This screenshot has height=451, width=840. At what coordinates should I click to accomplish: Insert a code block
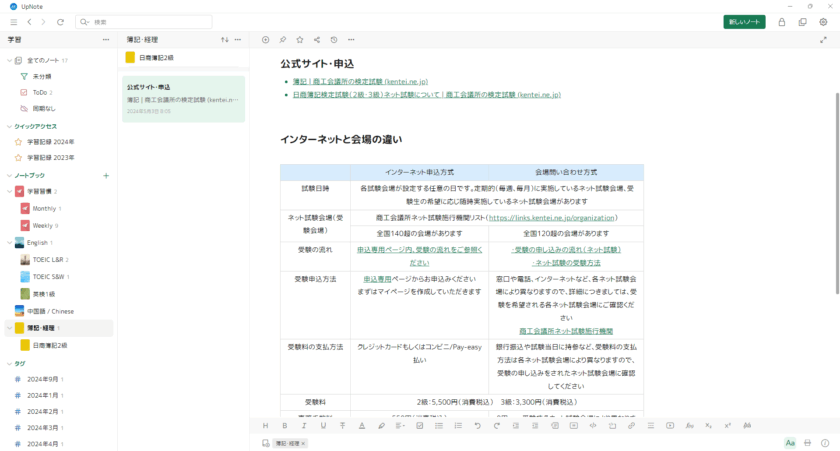click(x=593, y=426)
